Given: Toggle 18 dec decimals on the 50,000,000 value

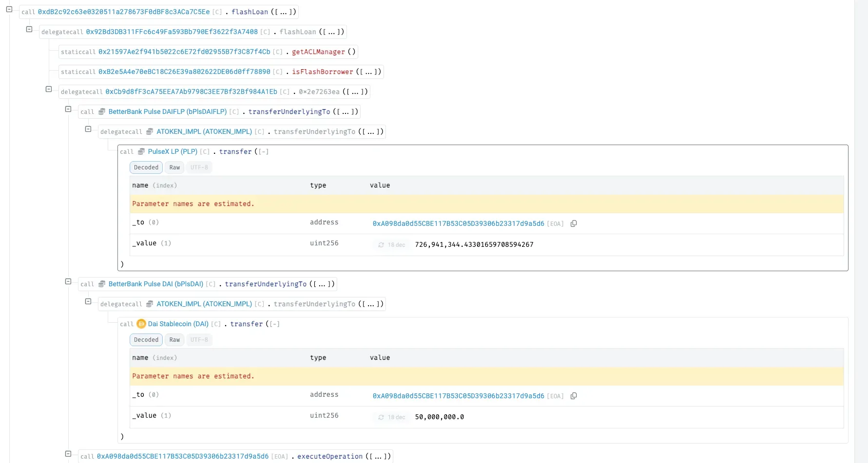Looking at the screenshot, I should (391, 417).
